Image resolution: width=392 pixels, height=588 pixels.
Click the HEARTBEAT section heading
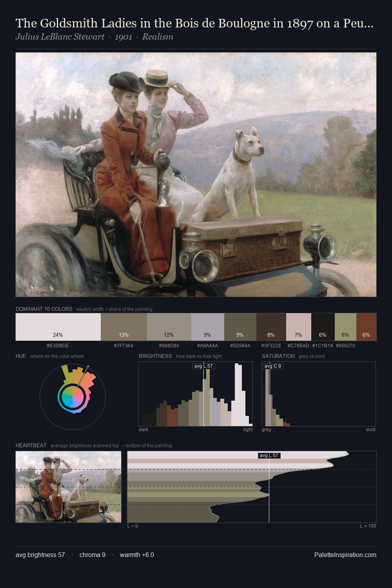click(x=31, y=445)
